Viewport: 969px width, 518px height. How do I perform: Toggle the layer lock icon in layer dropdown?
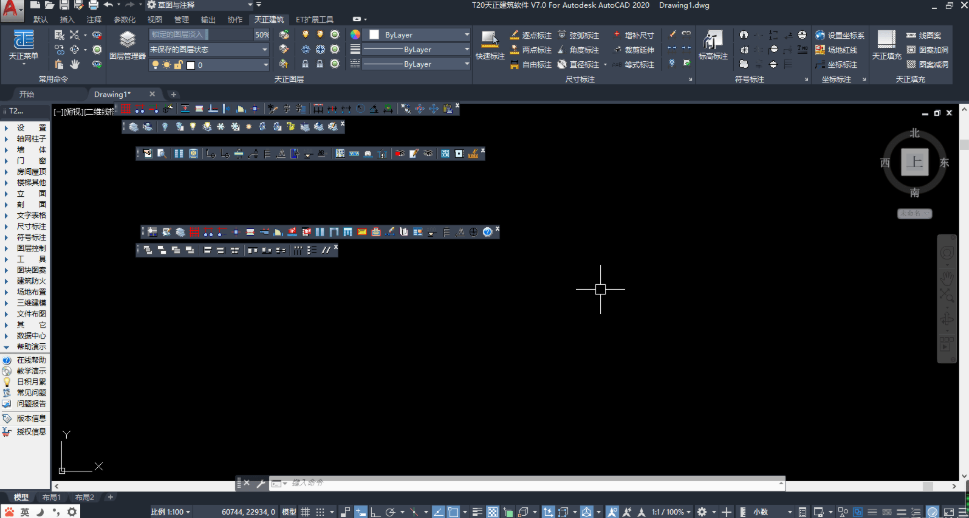178,64
